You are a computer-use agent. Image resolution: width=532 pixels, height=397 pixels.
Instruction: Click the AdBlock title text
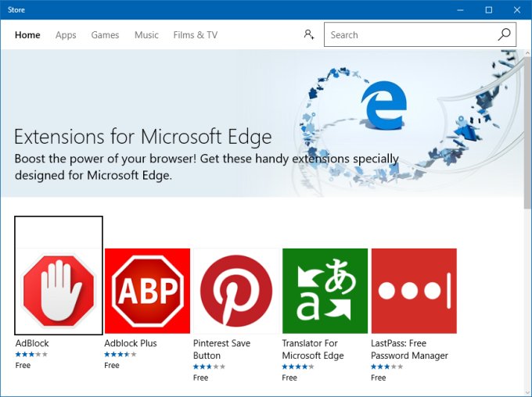pos(32,343)
